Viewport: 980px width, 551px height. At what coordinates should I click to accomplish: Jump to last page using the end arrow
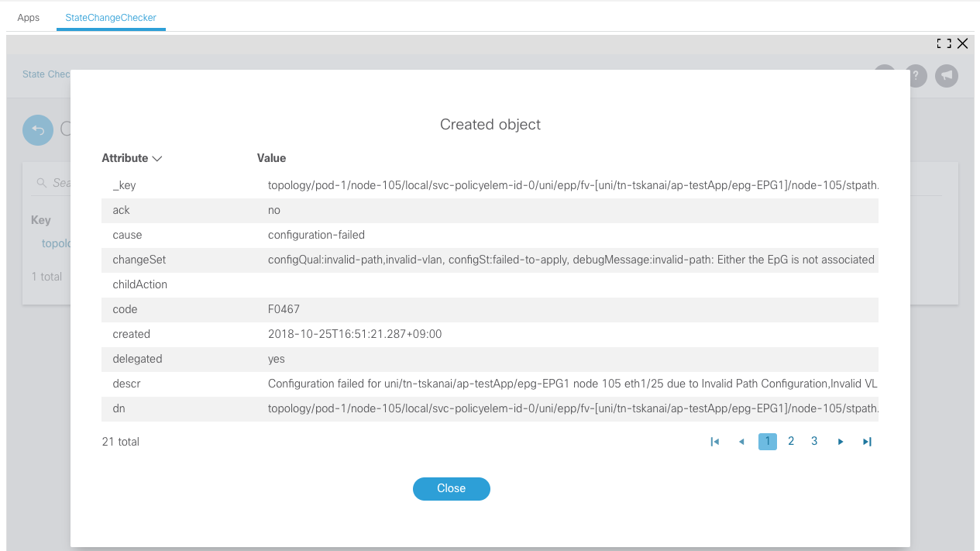[866, 441]
